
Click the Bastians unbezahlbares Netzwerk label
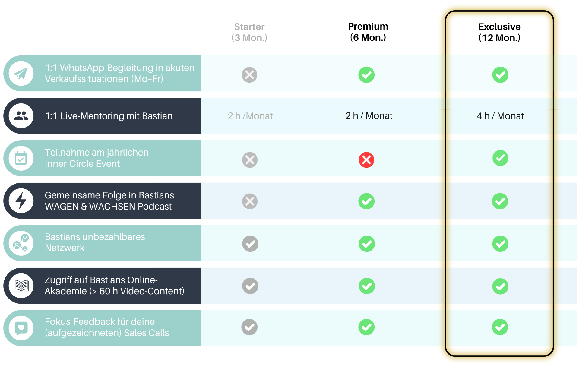click(95, 242)
